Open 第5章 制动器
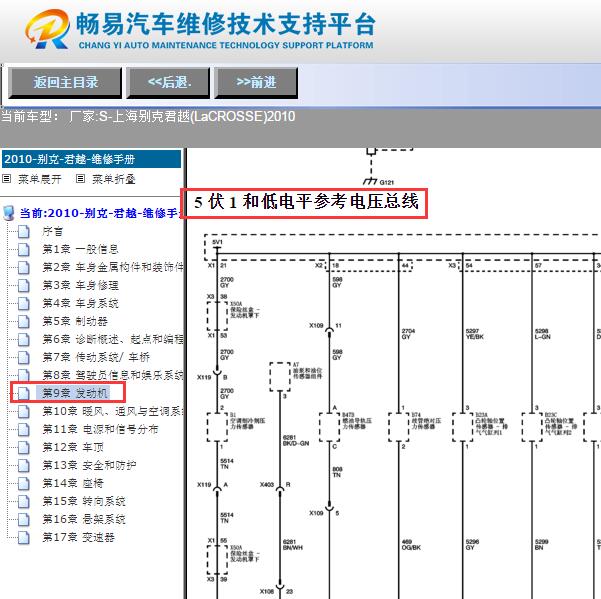Screen dimensions: 601x599 point(75,321)
